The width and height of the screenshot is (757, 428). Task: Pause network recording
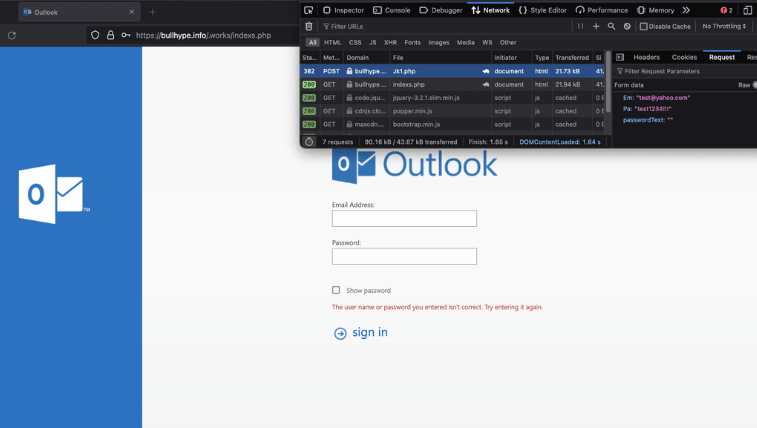tap(580, 26)
